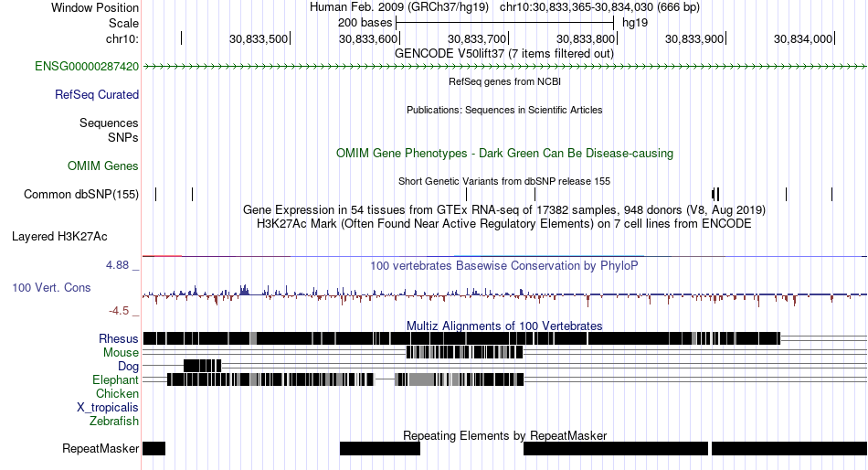Open '100 vertebrates Basewise Conservation by PhyloP' title
The width and height of the screenshot is (868, 470).
(504, 265)
